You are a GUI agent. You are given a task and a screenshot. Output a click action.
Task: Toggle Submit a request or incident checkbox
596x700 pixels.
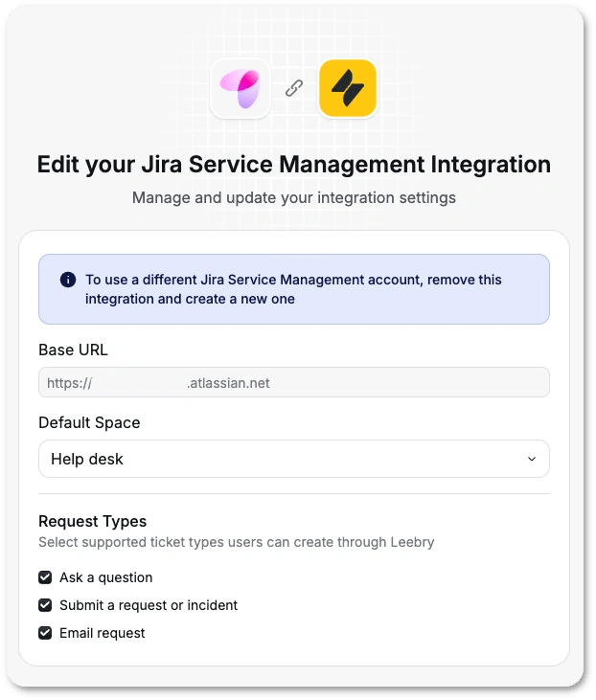click(45, 605)
